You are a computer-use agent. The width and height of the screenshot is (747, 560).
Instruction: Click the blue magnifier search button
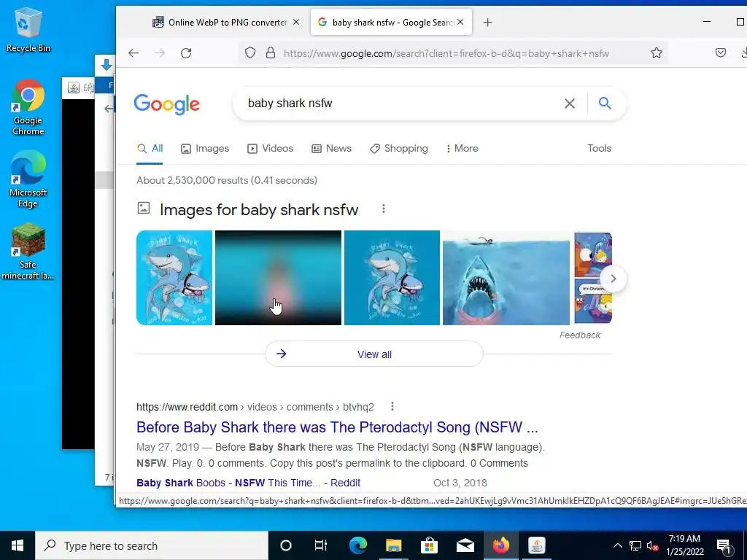[x=605, y=103]
